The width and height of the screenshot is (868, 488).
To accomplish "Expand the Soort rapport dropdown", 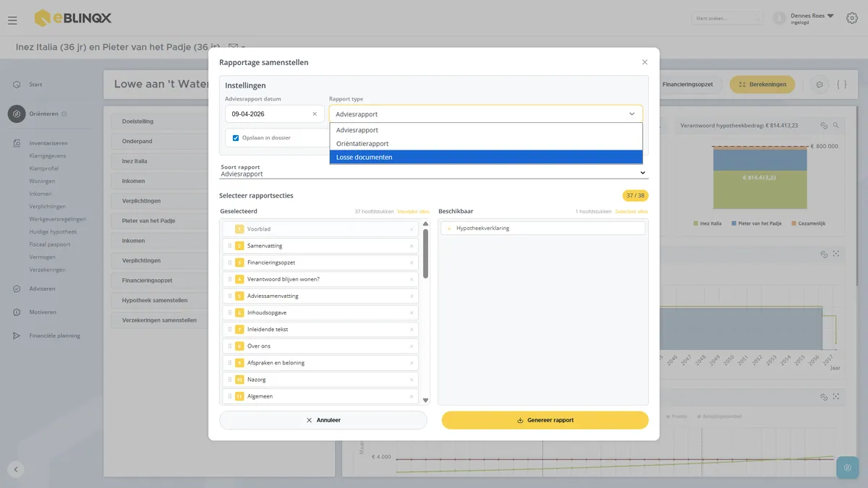I will click(434, 174).
